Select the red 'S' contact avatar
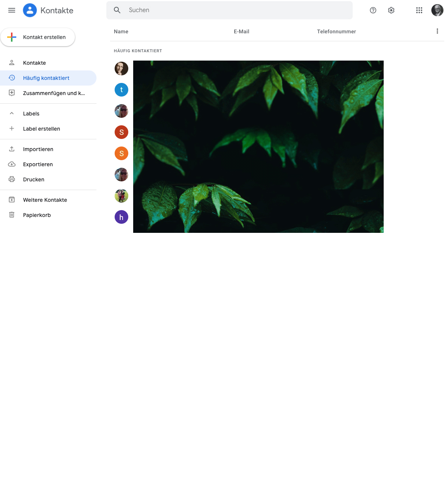The width and height of the screenshot is (448, 485). point(121,132)
